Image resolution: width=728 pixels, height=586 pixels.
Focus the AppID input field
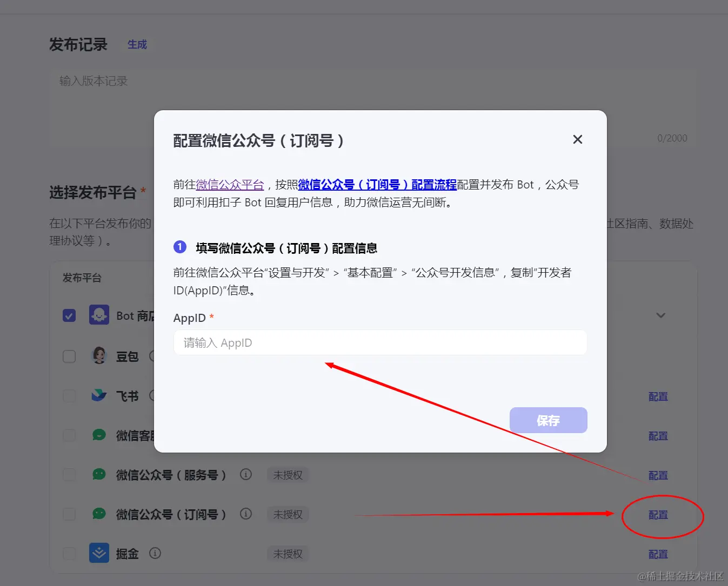(380, 342)
